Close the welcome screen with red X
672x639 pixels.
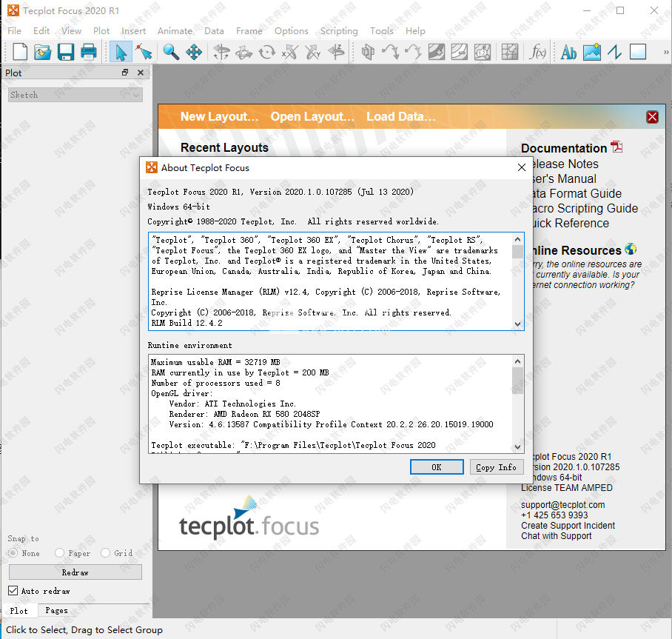pos(652,117)
